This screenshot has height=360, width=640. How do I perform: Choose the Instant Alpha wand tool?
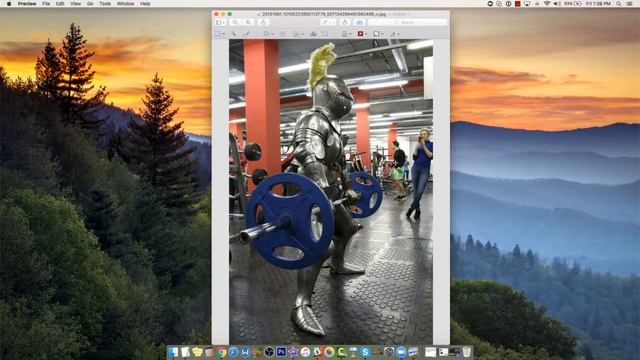234,34
